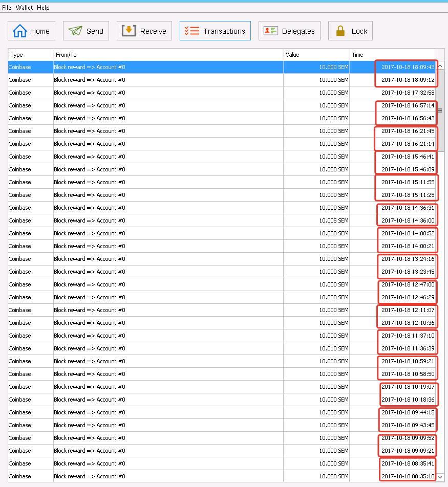Select the transaction at 2017-10-18 13:24:16

click(221, 259)
